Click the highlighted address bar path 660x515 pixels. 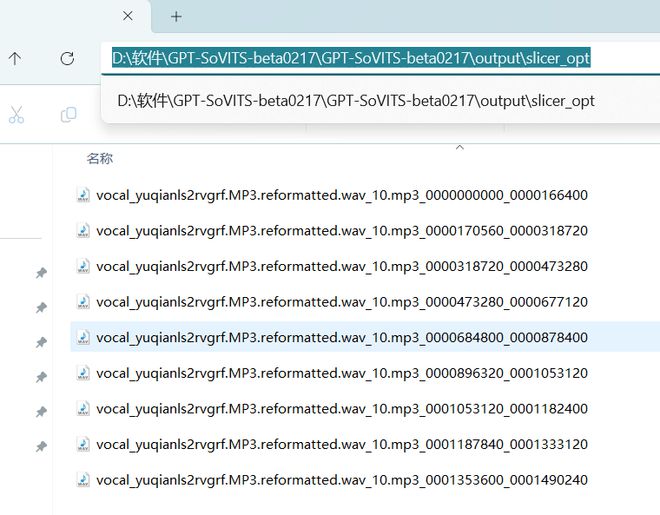point(350,58)
